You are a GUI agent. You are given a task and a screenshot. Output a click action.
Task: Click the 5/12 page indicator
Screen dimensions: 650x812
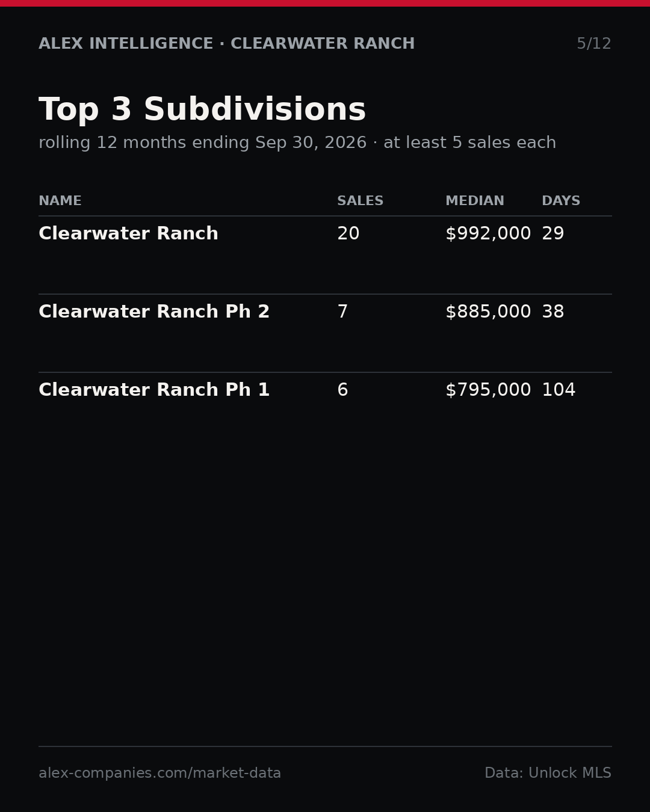594,44
